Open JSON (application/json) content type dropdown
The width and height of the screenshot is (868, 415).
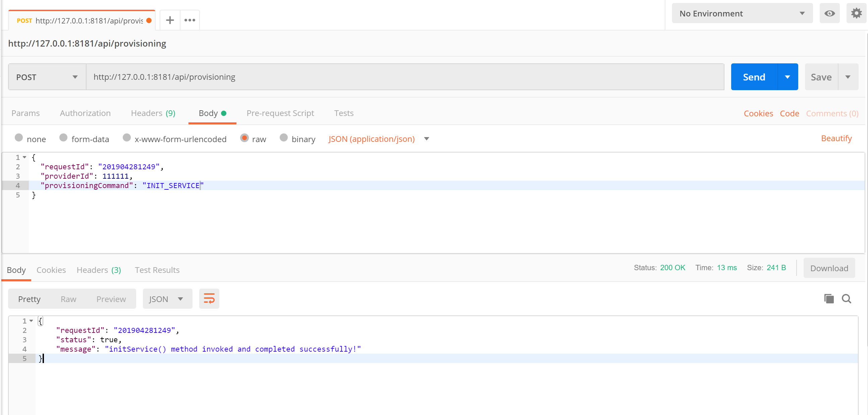[378, 139]
